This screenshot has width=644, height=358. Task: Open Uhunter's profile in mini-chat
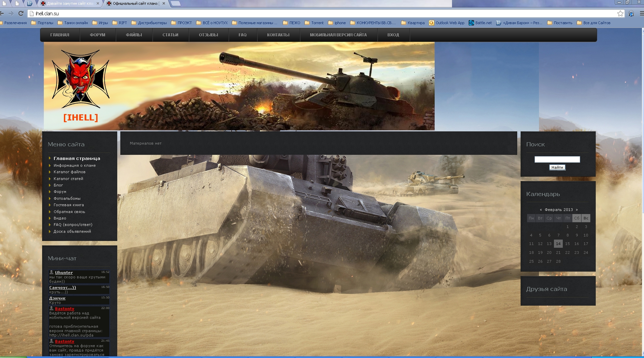coord(64,273)
